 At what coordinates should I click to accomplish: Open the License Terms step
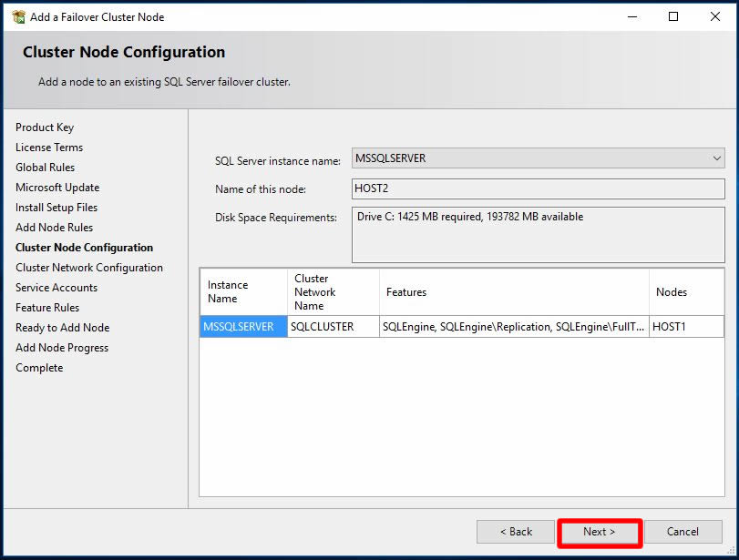point(49,148)
